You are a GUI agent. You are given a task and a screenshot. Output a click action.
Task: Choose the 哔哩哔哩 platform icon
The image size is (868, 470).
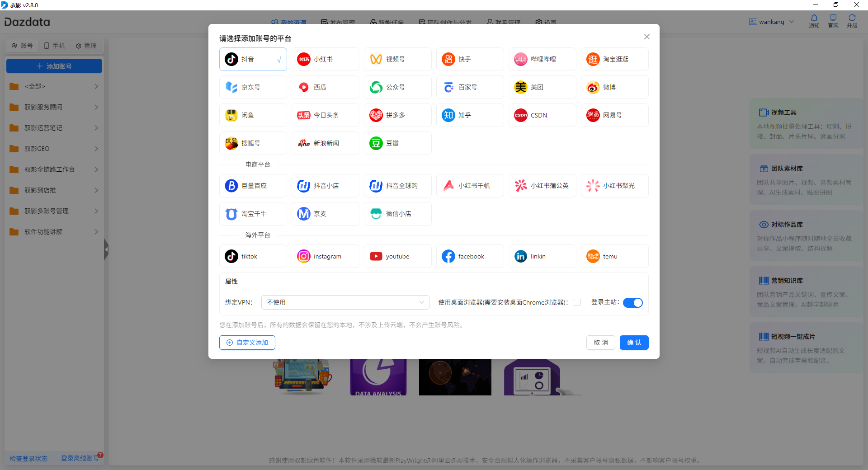coord(521,59)
